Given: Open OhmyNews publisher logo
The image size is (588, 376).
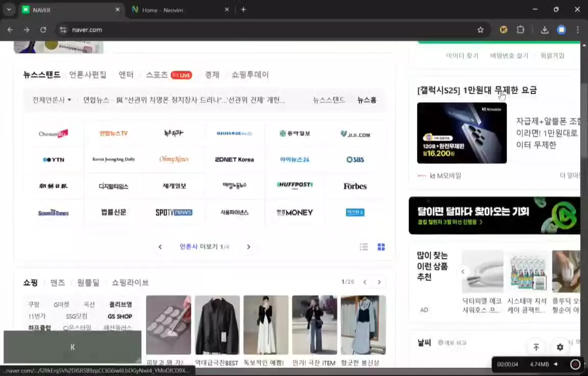Looking at the screenshot, I should pyautogui.click(x=174, y=159).
